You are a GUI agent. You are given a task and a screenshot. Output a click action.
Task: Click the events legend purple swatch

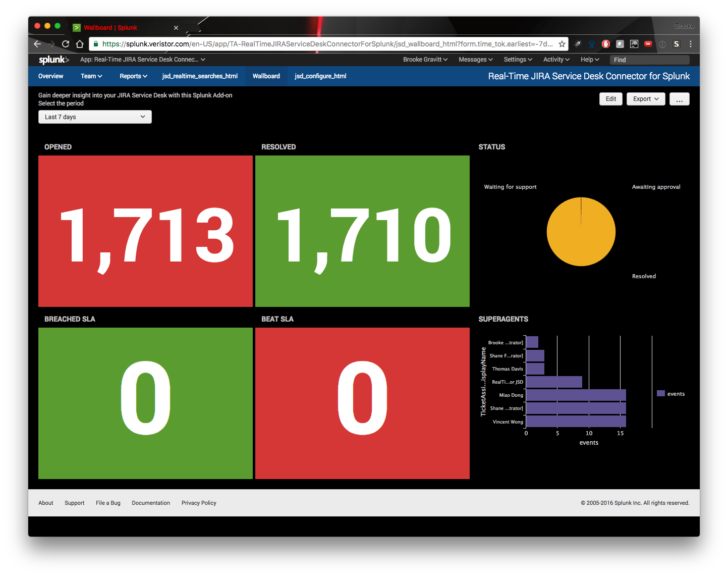[661, 393]
